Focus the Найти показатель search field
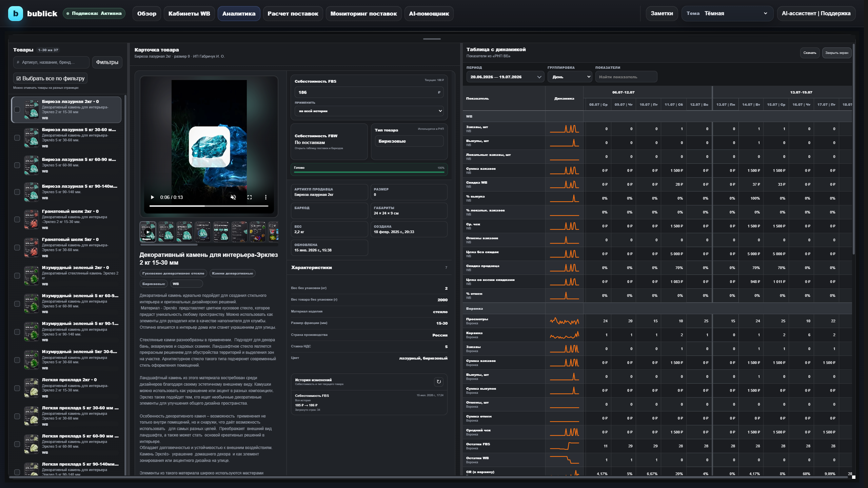868x488 pixels. pyautogui.click(x=626, y=77)
